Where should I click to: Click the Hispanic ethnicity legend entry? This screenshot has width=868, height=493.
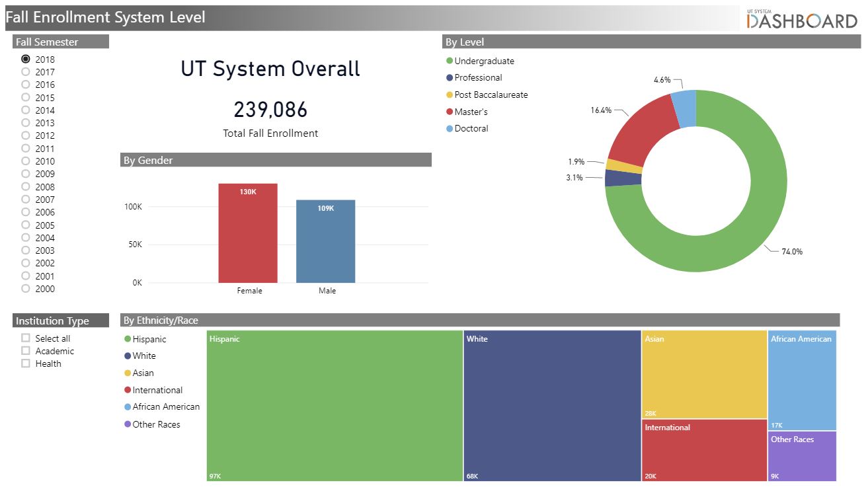(145, 339)
